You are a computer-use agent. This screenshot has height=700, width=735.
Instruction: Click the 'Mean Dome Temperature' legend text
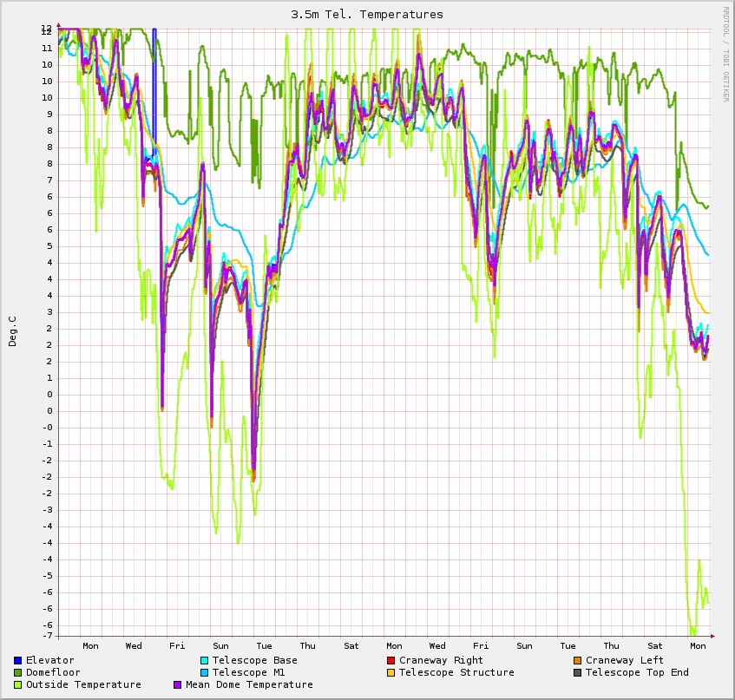coord(249,685)
